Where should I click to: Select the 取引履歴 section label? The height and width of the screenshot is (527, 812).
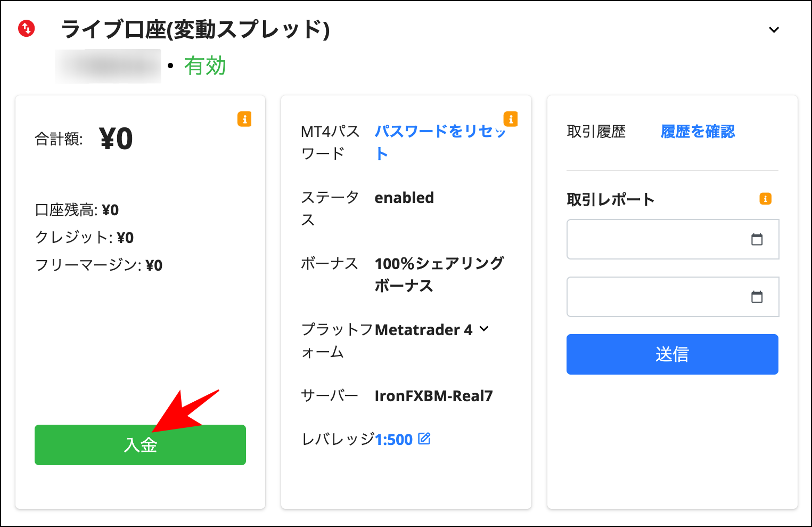[x=596, y=131]
